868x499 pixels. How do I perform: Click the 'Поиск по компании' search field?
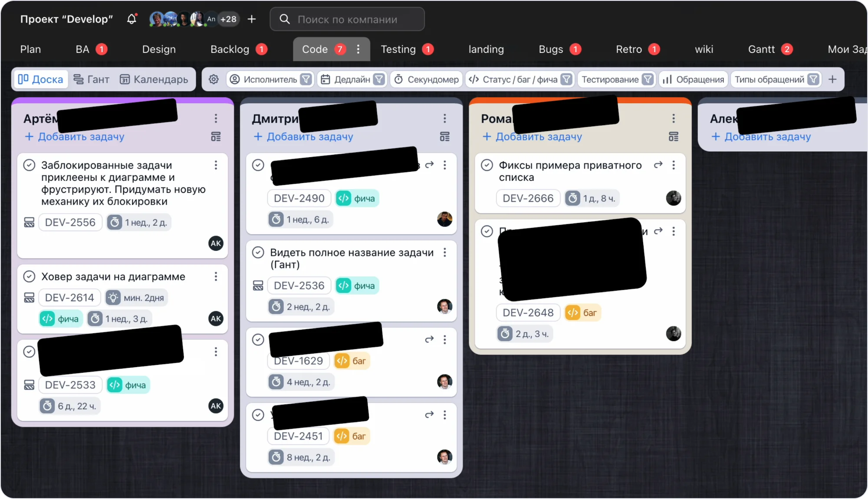(347, 20)
